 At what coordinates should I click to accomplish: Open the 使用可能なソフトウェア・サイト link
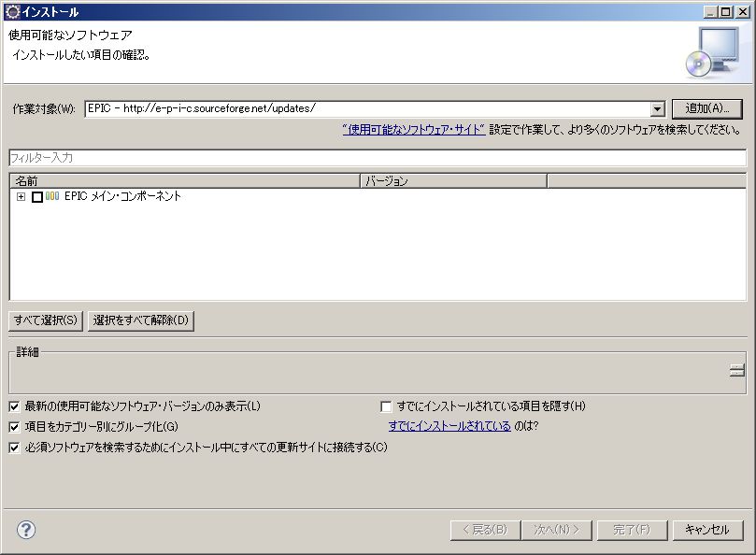(x=414, y=129)
